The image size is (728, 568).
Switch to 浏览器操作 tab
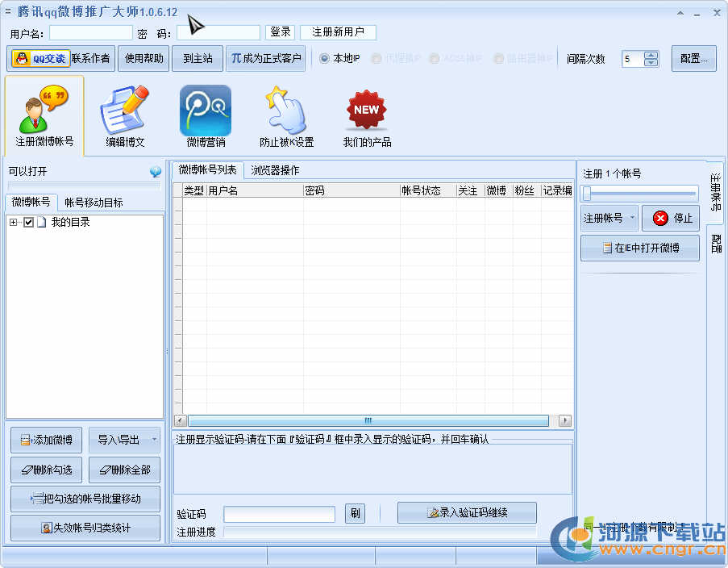275,170
